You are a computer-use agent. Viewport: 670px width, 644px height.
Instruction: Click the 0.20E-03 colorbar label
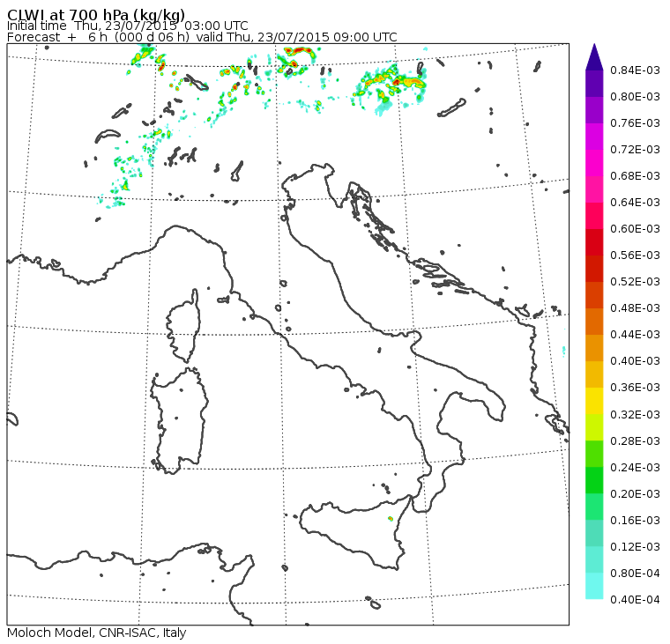635,494
